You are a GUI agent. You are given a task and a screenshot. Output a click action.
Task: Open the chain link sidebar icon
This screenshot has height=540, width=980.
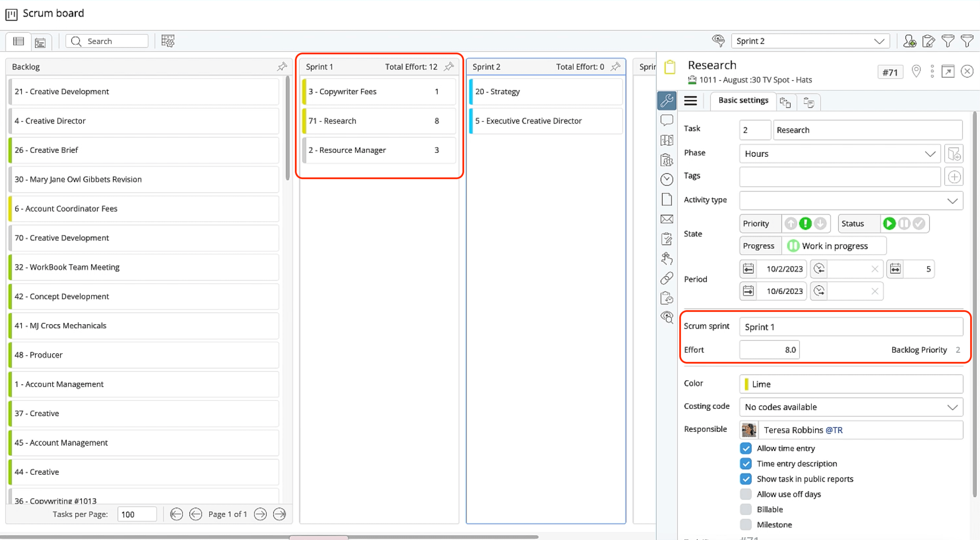click(x=667, y=279)
